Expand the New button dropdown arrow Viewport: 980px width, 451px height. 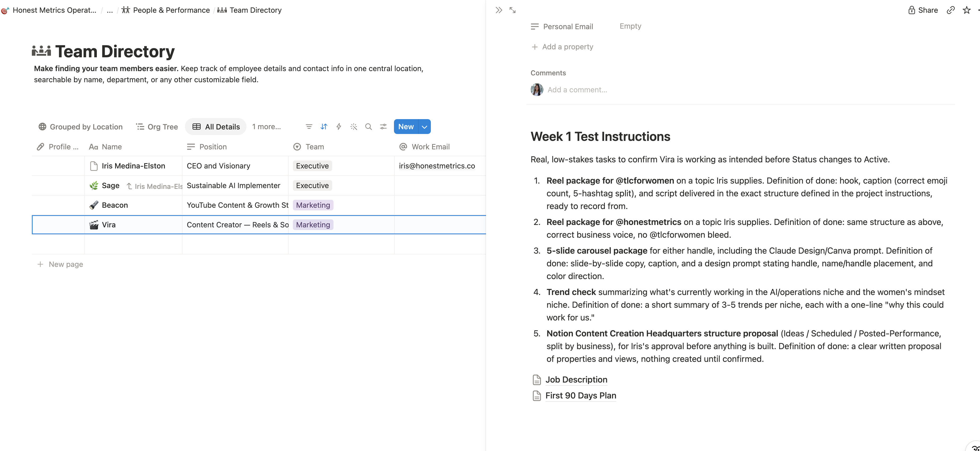424,127
